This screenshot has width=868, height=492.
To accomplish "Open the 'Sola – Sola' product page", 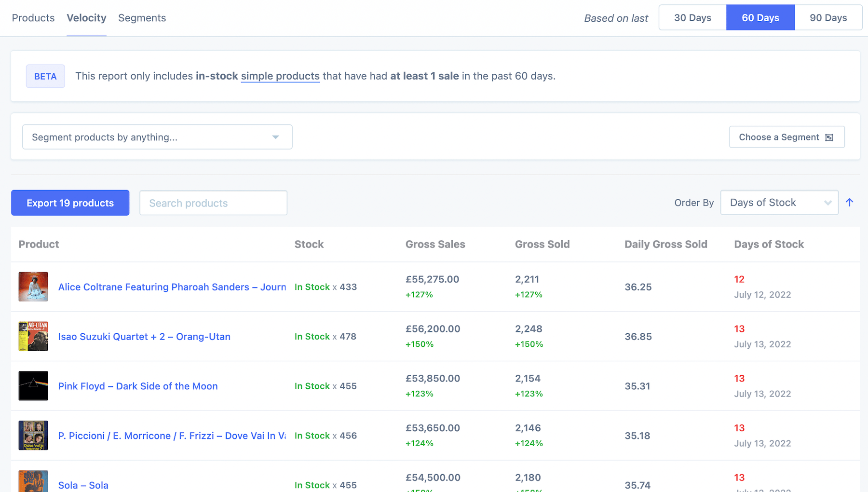I will coord(83,485).
